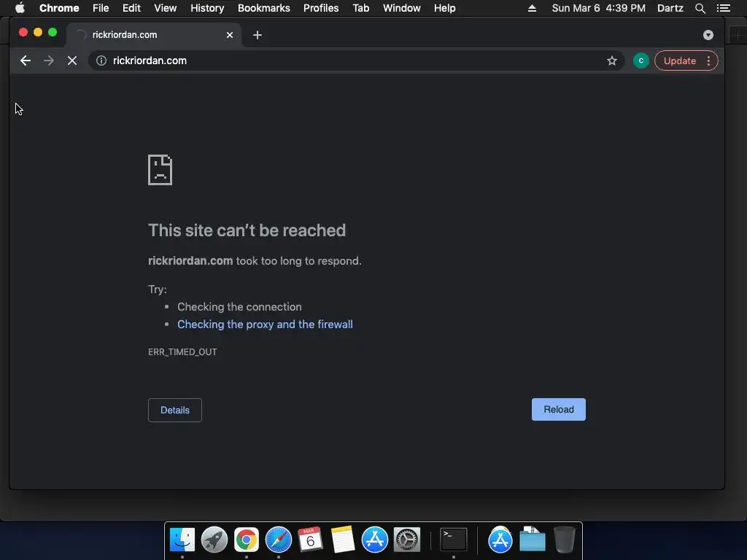Image resolution: width=747 pixels, height=560 pixels.
Task: Open Checking the proxy and the firewall link
Action: (265, 324)
